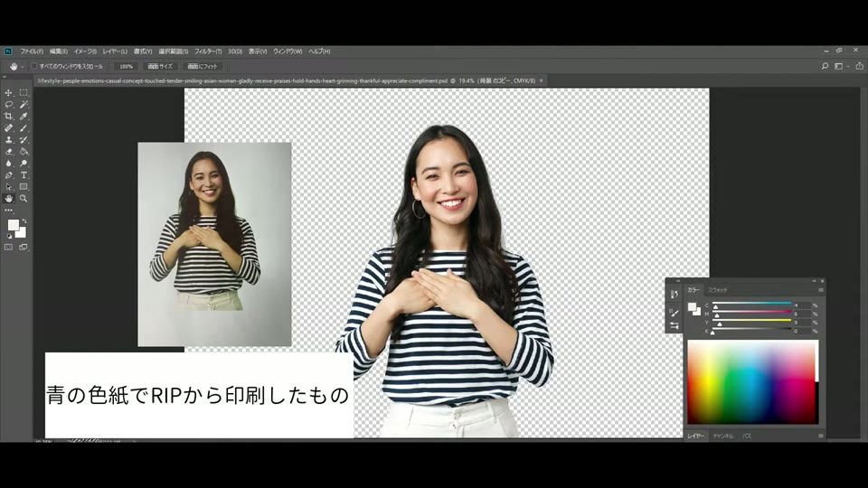Screen dimensions: 868x488
Task: Click the 100% zoom button
Action: click(x=127, y=66)
